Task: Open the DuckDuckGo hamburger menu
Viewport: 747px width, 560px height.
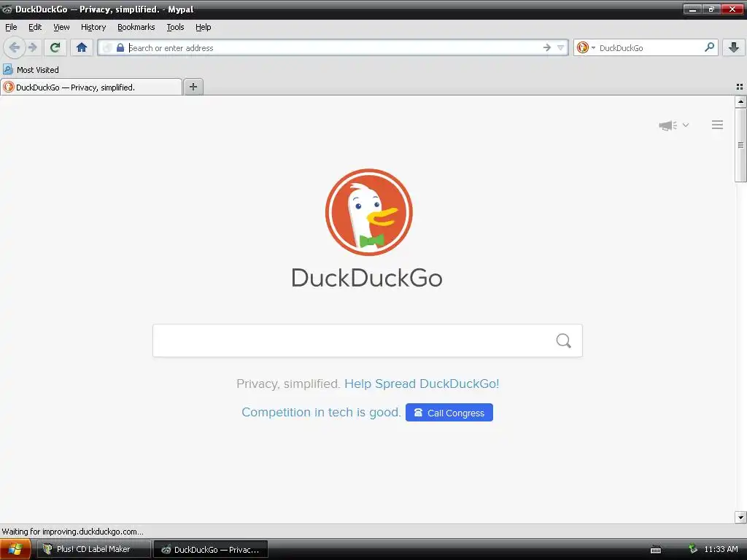Action: (718, 125)
